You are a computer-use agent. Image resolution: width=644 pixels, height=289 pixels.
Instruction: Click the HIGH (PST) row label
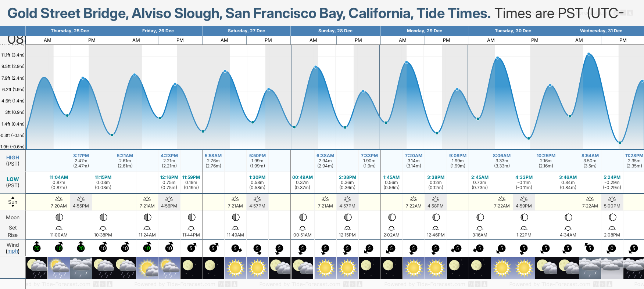pos(12,160)
